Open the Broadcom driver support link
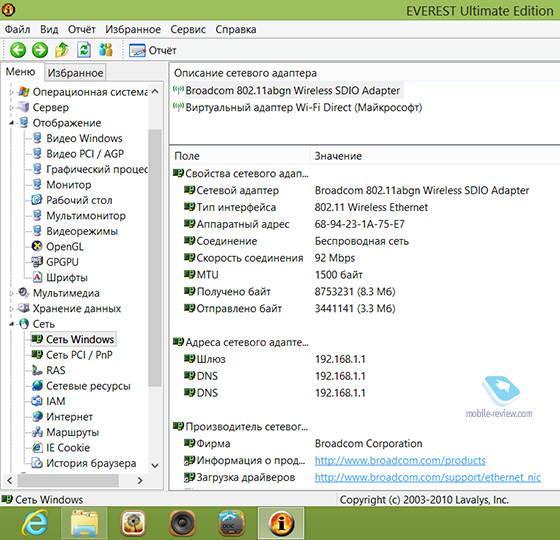 [x=428, y=477]
